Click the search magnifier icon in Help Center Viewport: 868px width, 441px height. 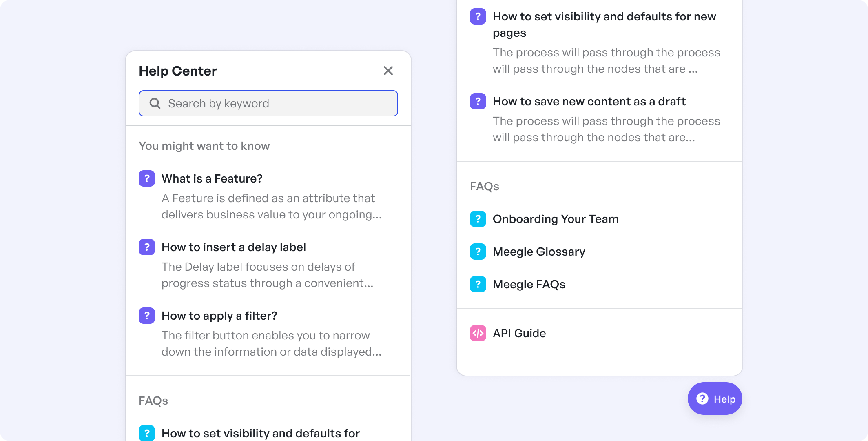click(x=155, y=103)
